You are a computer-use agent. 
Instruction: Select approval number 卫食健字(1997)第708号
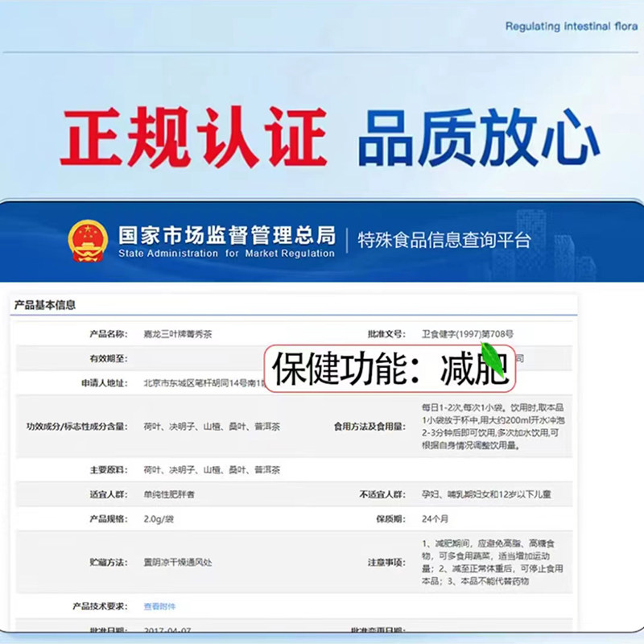pyautogui.click(x=468, y=334)
